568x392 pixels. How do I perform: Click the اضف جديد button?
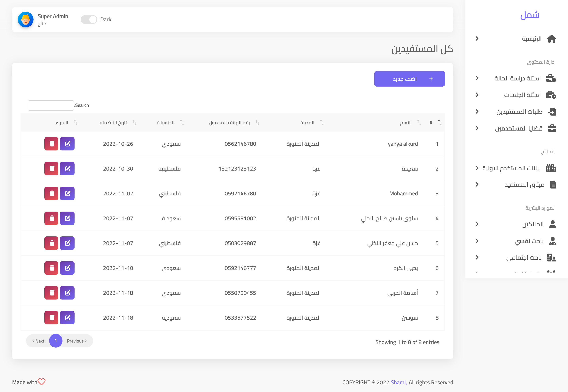pyautogui.click(x=409, y=79)
